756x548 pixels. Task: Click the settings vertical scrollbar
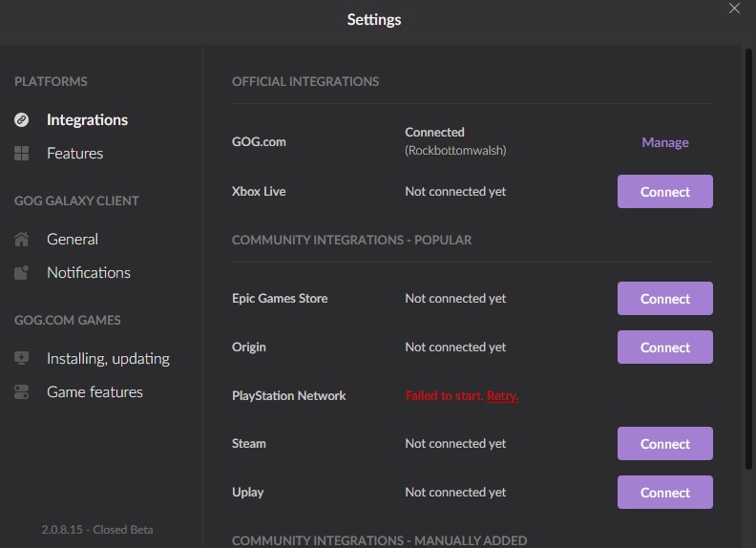(748, 259)
